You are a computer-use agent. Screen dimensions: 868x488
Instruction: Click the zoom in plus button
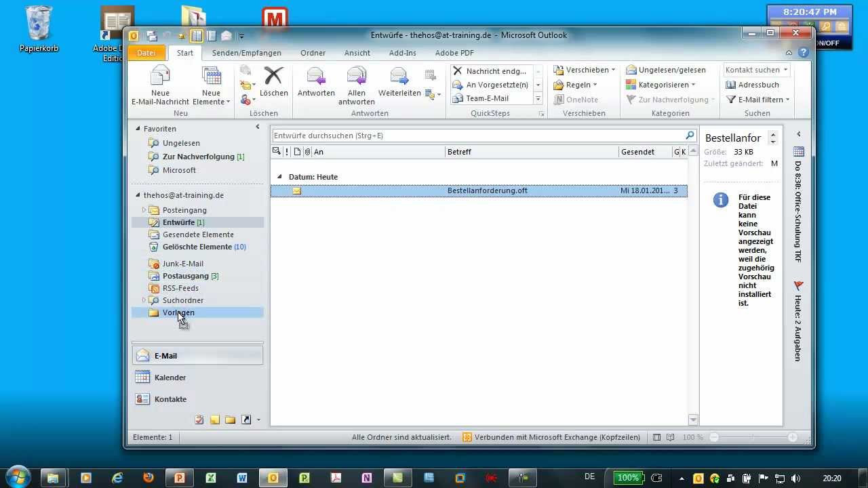(793, 438)
